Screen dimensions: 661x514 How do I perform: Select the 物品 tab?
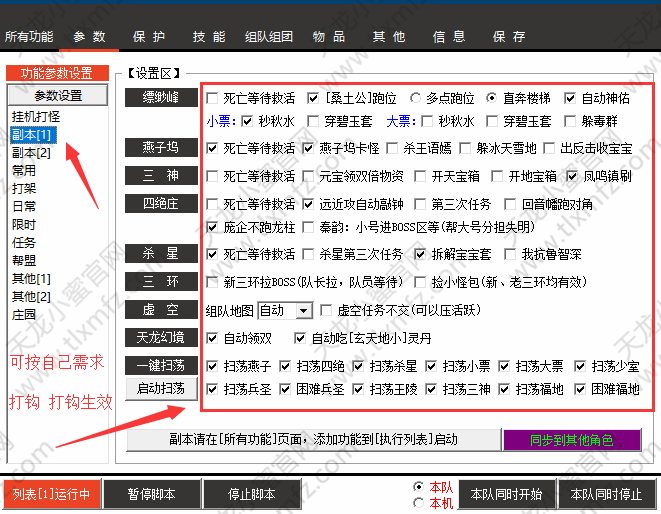[x=329, y=37]
